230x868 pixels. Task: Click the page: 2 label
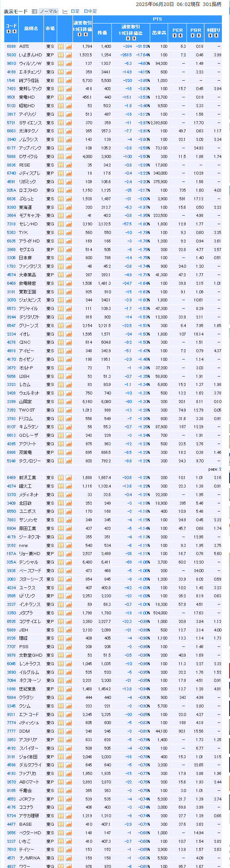[214, 469]
